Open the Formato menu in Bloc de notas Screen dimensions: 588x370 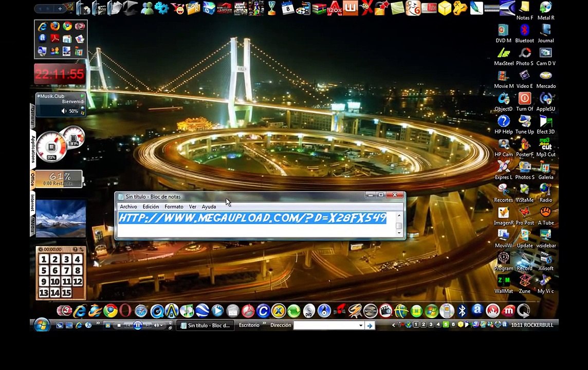point(174,207)
